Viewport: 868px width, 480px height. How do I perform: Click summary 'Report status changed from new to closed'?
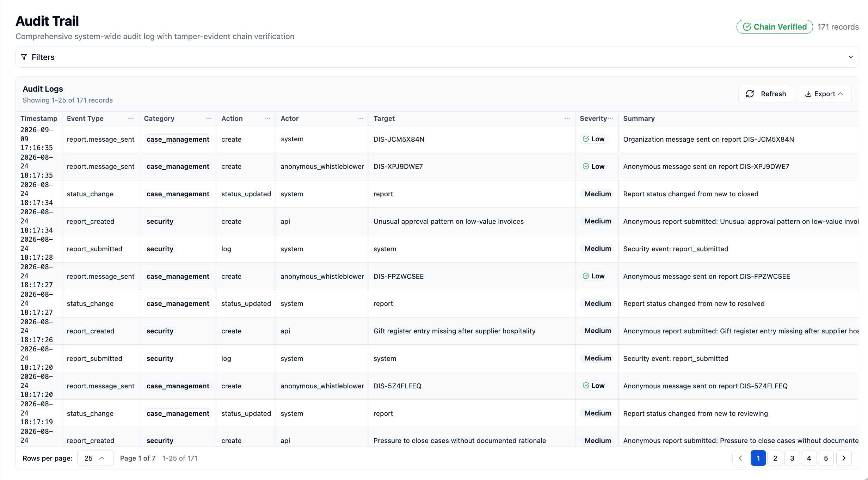[x=691, y=194]
